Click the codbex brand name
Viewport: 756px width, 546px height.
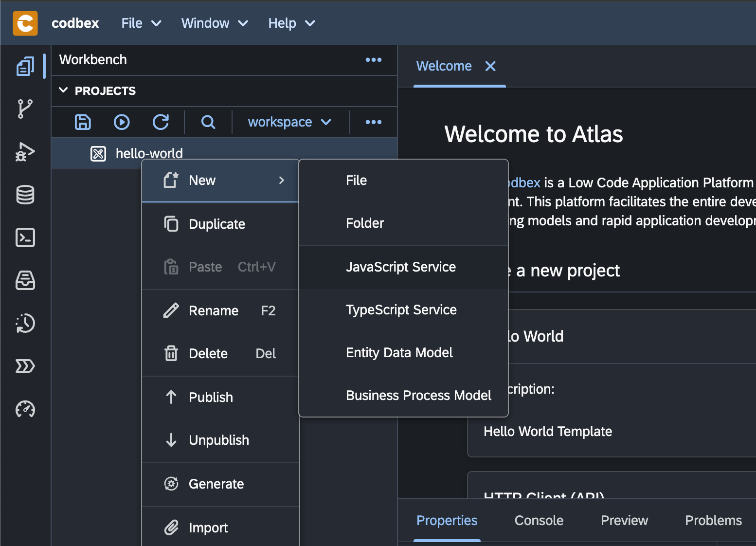pyautogui.click(x=75, y=23)
